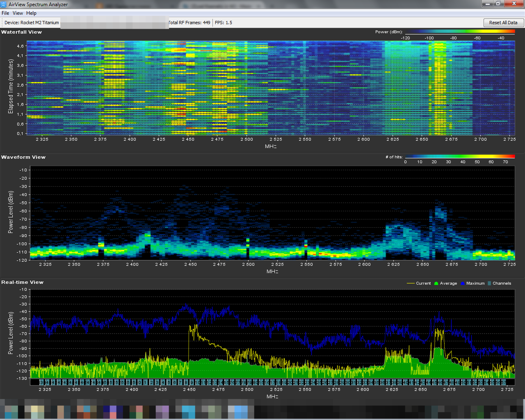Click the Waterfall View panel title
Screen dimensions: 525x420
21,32
